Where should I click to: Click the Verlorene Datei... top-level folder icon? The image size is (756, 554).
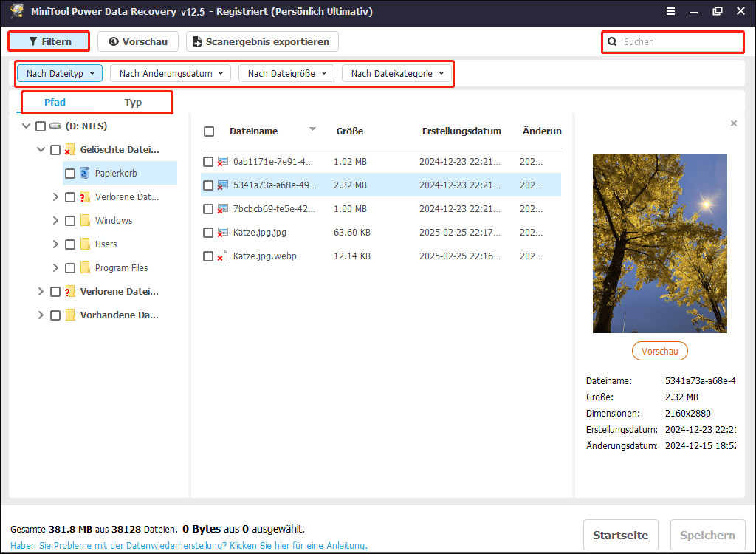70,292
